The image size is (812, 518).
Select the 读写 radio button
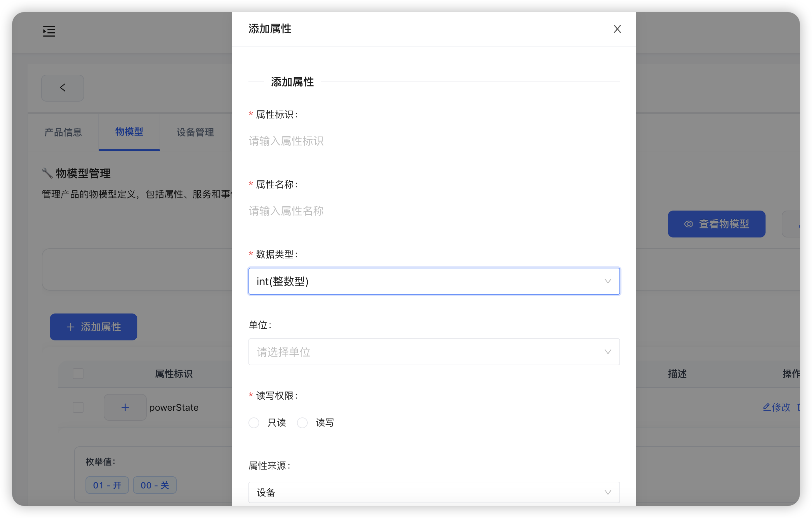click(x=302, y=422)
